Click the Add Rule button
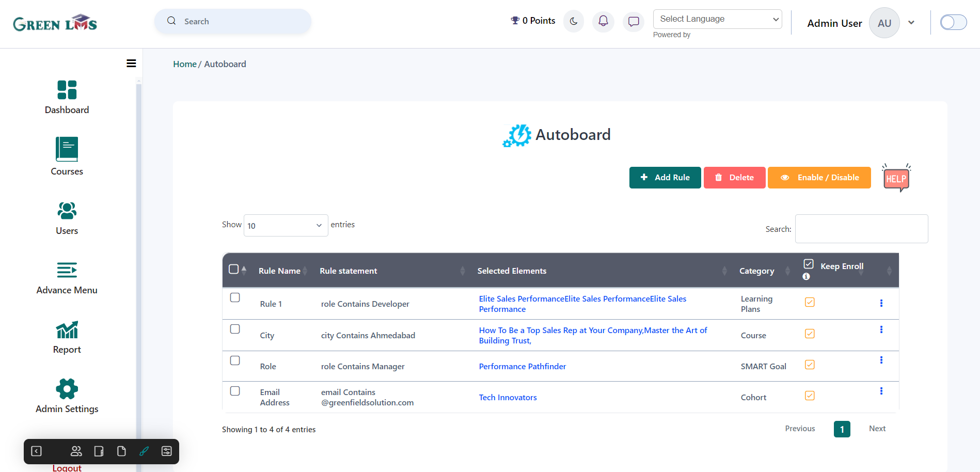The width and height of the screenshot is (980, 472). (x=665, y=178)
